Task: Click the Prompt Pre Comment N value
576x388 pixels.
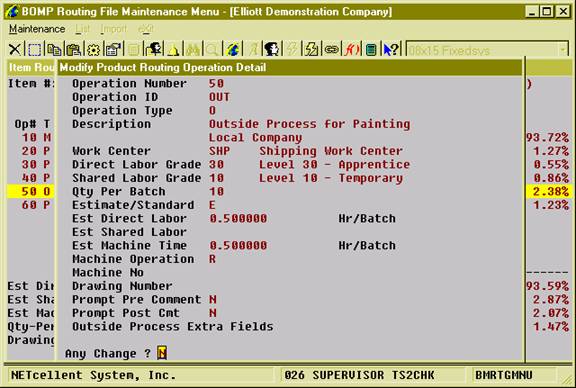Action: tap(213, 300)
